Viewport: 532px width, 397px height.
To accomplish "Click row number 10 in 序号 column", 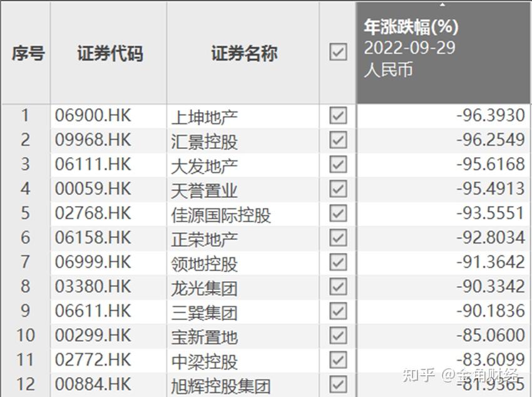I will (26, 335).
